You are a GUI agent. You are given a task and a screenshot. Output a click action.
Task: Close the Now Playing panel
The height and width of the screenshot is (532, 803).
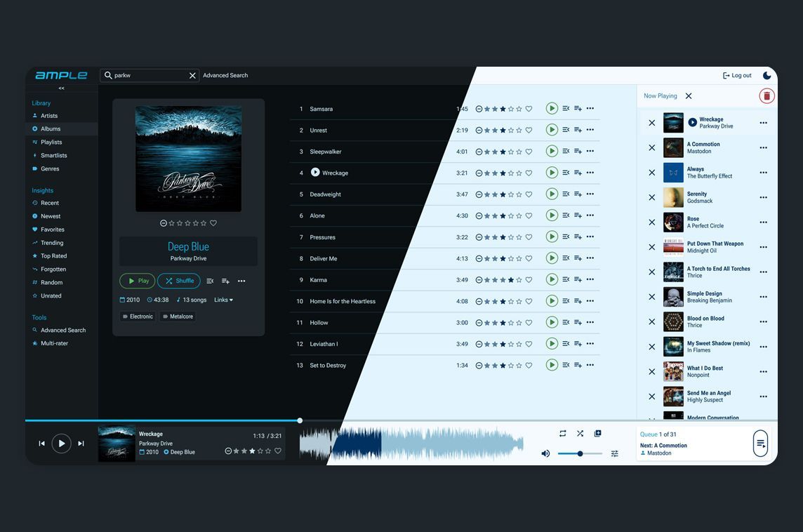coord(689,95)
